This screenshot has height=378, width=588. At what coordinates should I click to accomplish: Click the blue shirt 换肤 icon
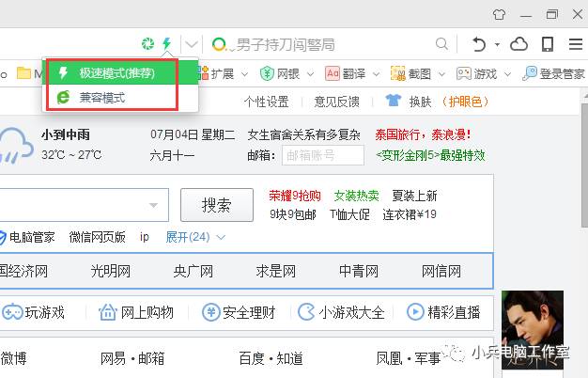(x=393, y=101)
